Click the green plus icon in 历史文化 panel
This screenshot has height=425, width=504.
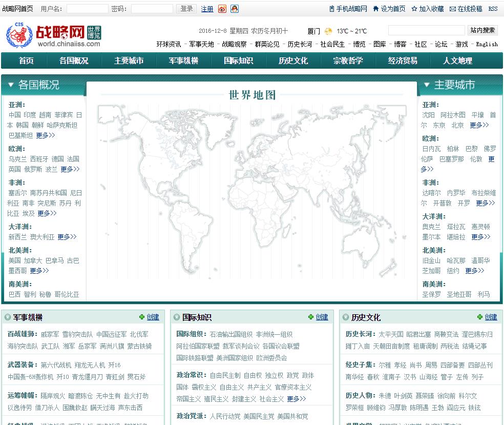tap(480, 317)
